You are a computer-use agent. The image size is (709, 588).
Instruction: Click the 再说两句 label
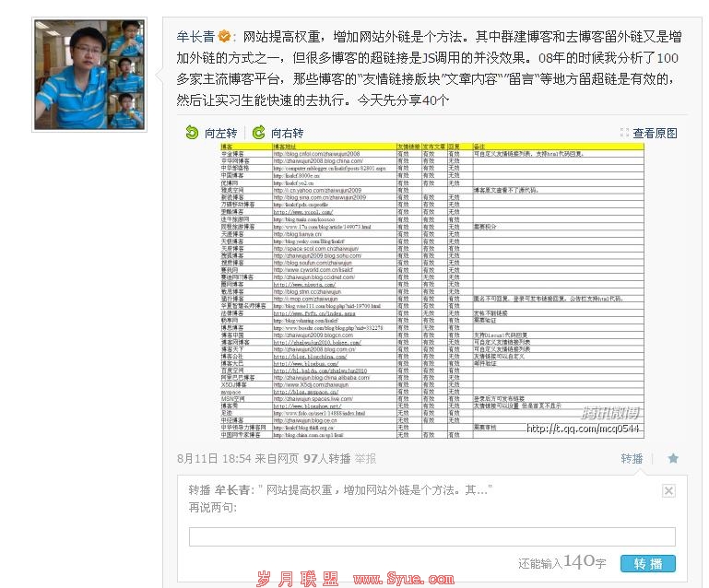tap(212, 508)
